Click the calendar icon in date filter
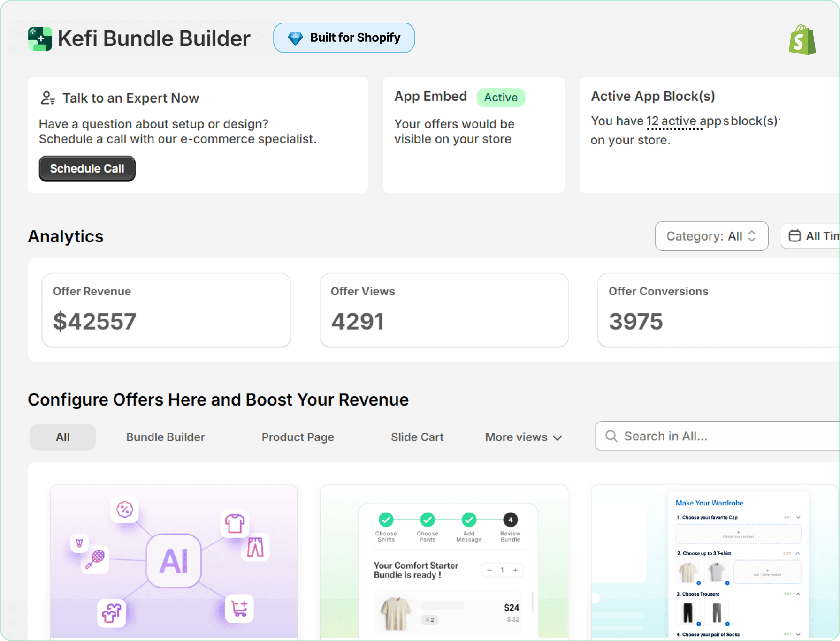This screenshot has width=840, height=641. 794,235
